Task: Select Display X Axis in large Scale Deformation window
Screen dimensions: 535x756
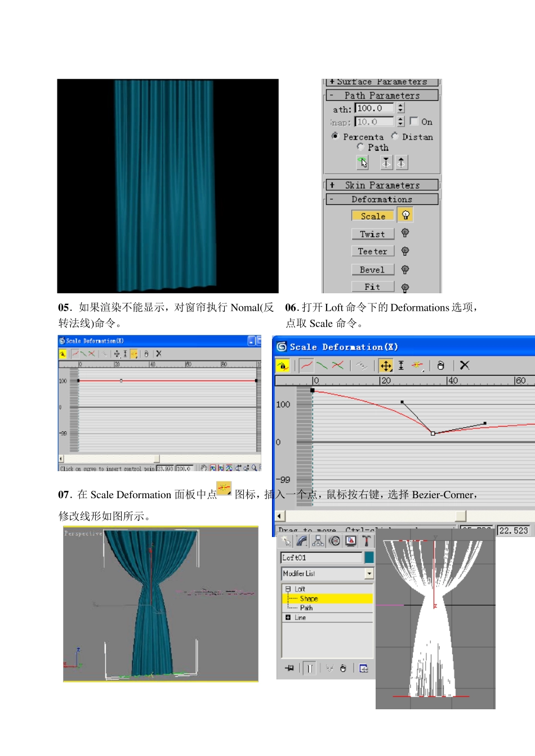Action: pyautogui.click(x=306, y=366)
